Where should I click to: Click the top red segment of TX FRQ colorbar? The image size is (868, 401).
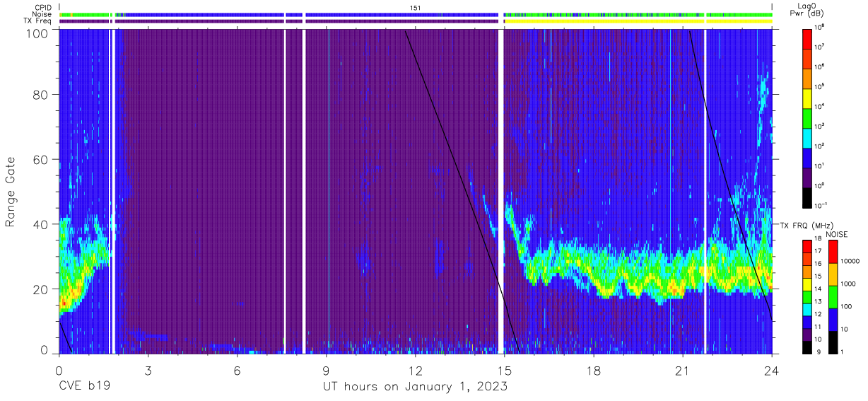click(808, 246)
